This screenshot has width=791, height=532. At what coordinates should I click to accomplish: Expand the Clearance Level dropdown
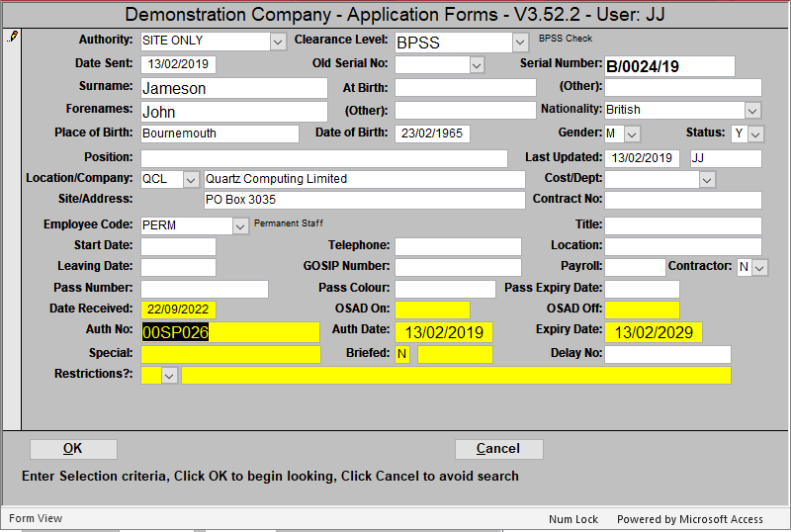pyautogui.click(x=520, y=43)
